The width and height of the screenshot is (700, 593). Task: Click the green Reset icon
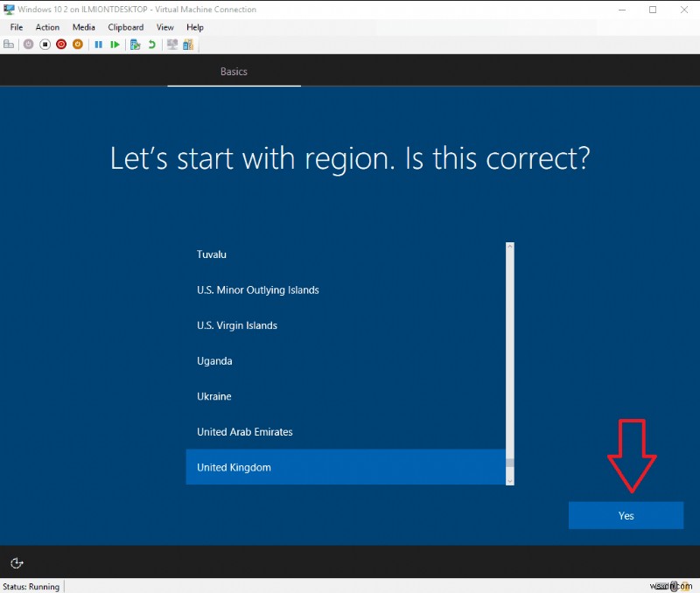(114, 44)
